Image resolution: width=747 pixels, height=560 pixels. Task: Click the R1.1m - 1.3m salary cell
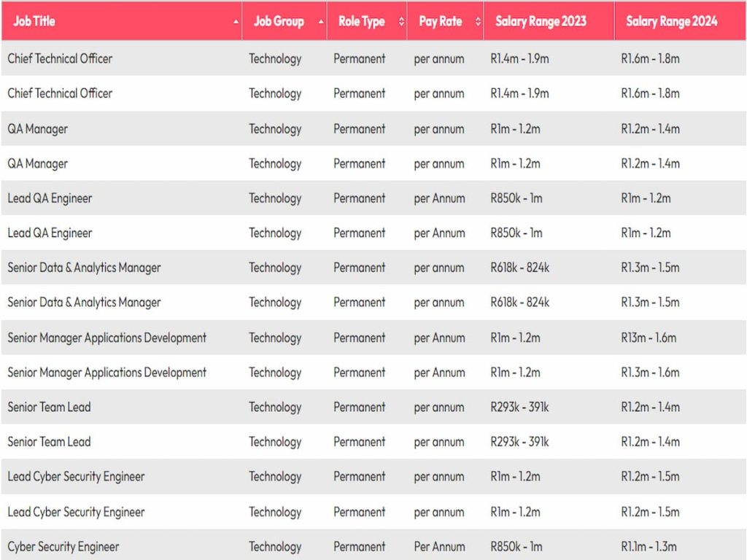click(649, 547)
